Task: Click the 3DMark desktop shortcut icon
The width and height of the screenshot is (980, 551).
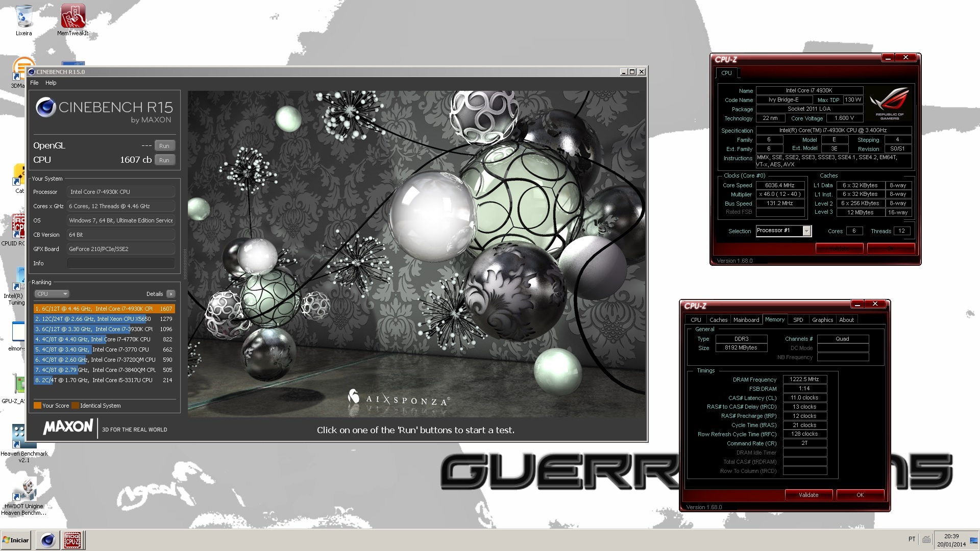Action: tap(18, 71)
